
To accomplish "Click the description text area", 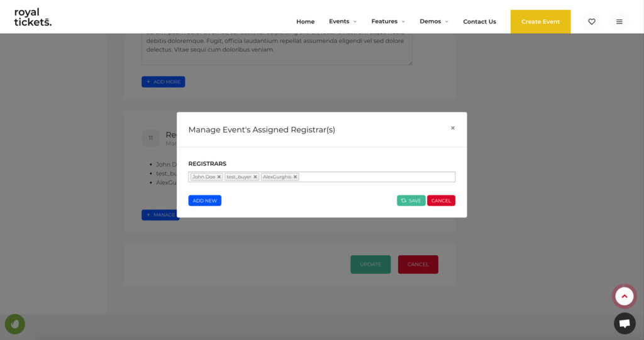I will [x=277, y=49].
